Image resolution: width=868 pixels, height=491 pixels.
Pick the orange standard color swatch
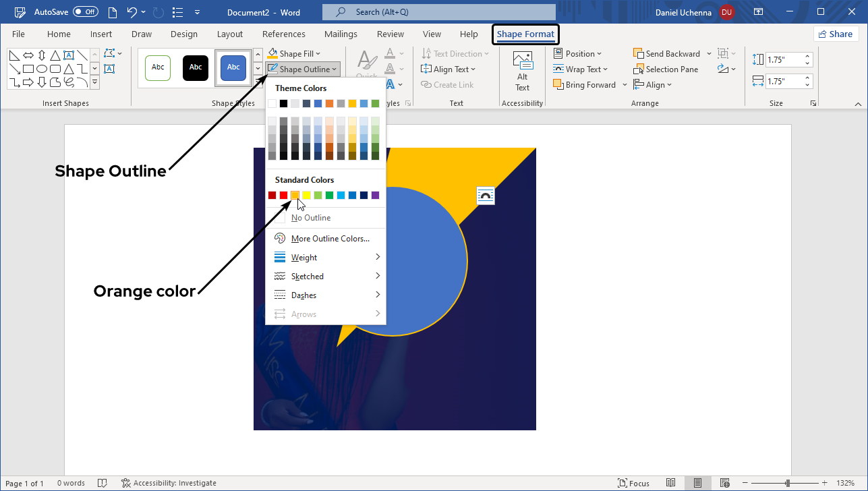pyautogui.click(x=295, y=196)
